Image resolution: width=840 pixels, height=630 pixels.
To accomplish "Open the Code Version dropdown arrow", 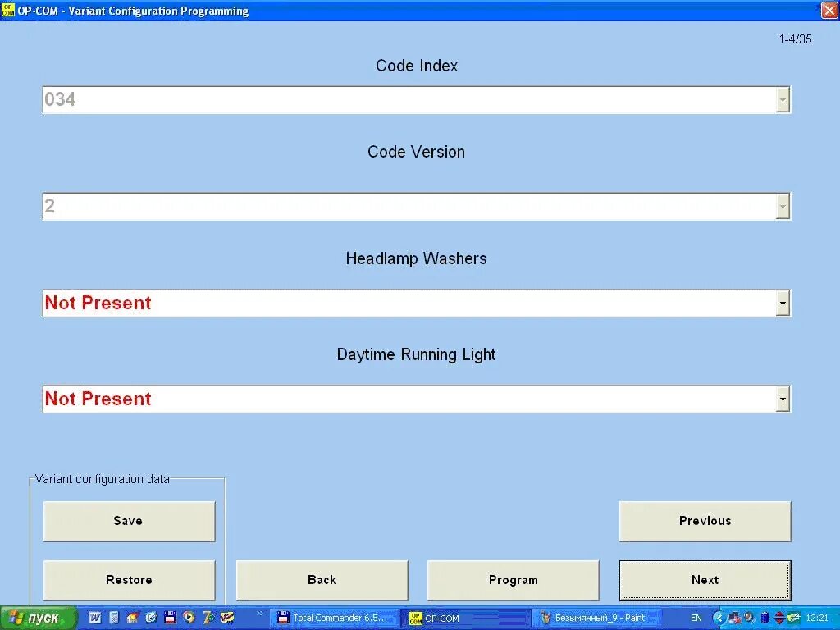I will [782, 206].
